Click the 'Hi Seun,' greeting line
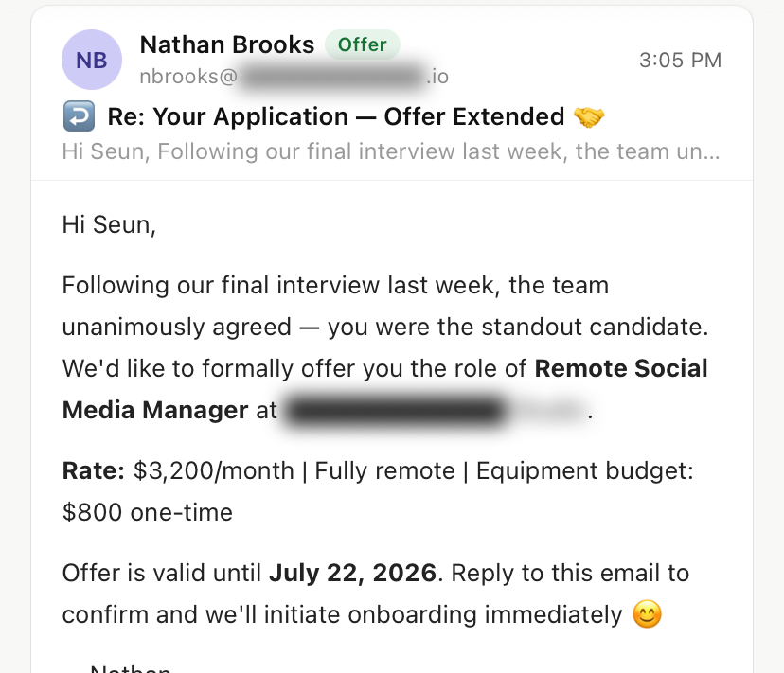The width and height of the screenshot is (784, 673). pos(109,224)
